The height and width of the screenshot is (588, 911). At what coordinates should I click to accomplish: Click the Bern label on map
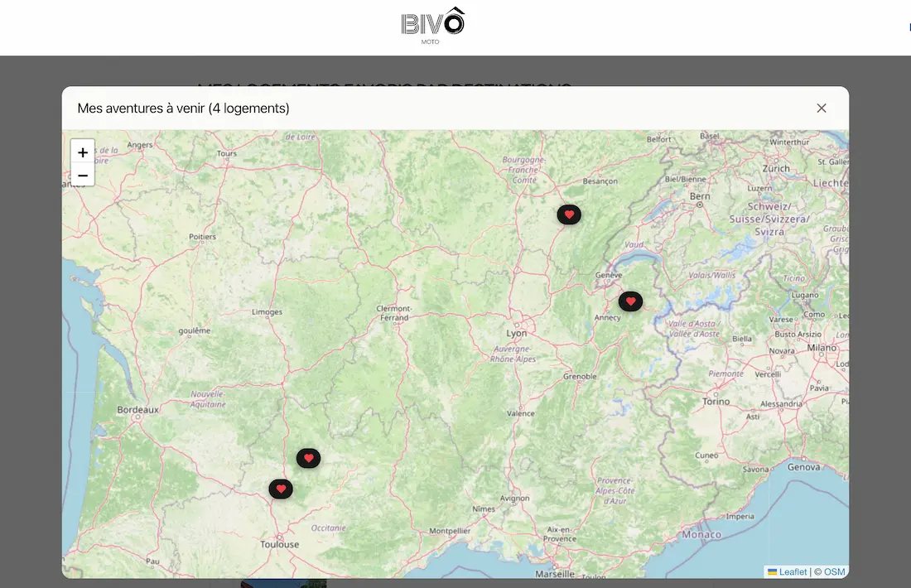pos(700,196)
